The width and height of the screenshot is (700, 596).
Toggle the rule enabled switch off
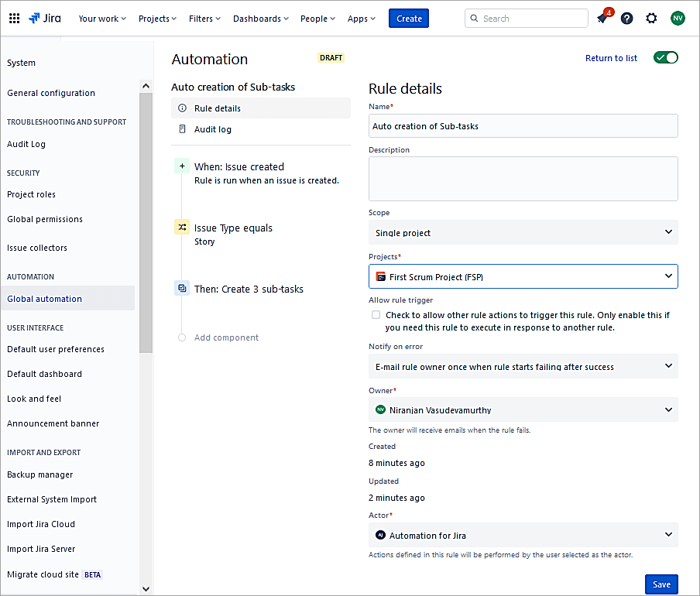click(665, 58)
